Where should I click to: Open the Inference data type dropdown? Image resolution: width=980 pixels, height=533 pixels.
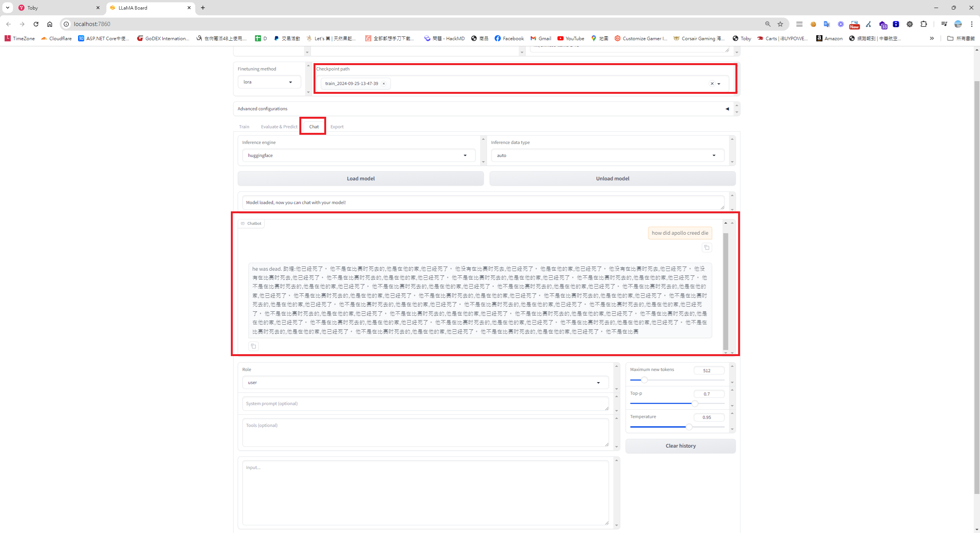(x=607, y=155)
